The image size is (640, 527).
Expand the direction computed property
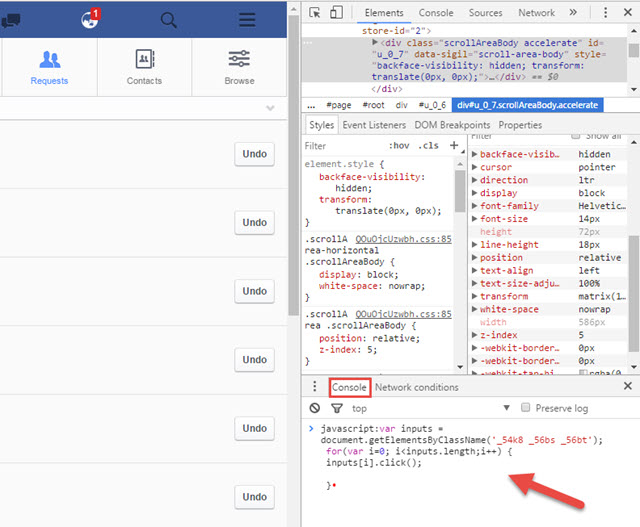click(x=474, y=180)
